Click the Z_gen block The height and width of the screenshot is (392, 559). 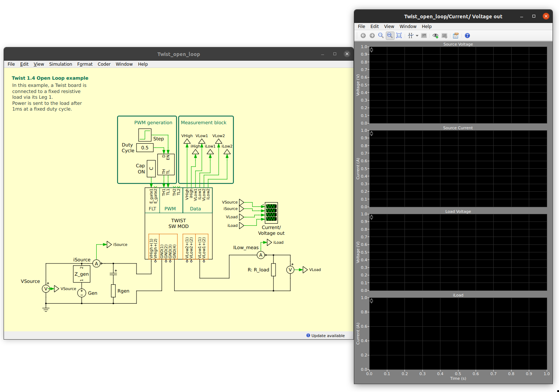point(82,274)
